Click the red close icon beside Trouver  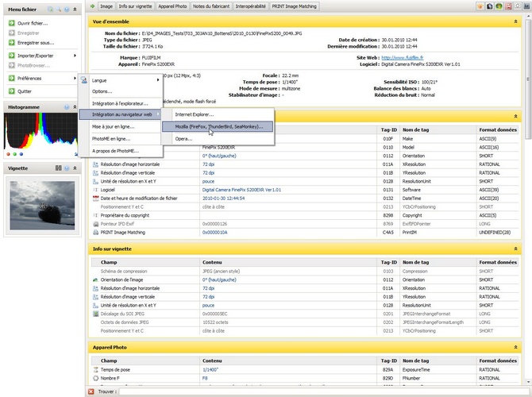click(x=91, y=391)
